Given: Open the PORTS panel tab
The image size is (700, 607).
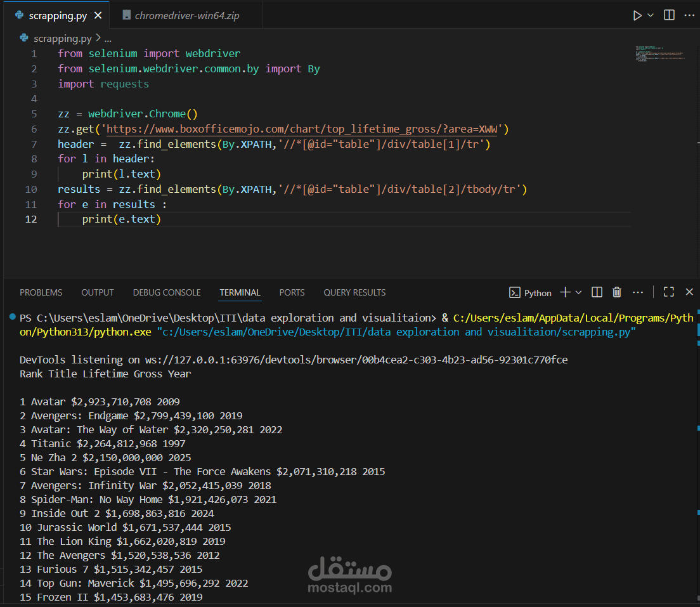Looking at the screenshot, I should [x=292, y=292].
